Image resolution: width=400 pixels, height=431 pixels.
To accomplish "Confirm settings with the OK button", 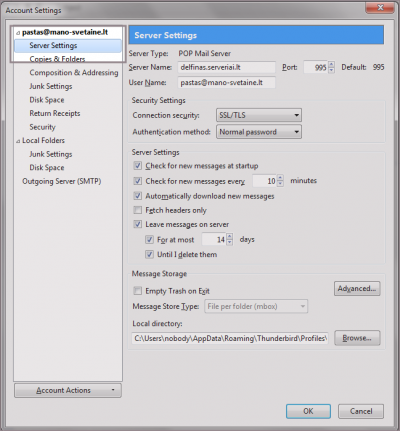I will [x=308, y=411].
